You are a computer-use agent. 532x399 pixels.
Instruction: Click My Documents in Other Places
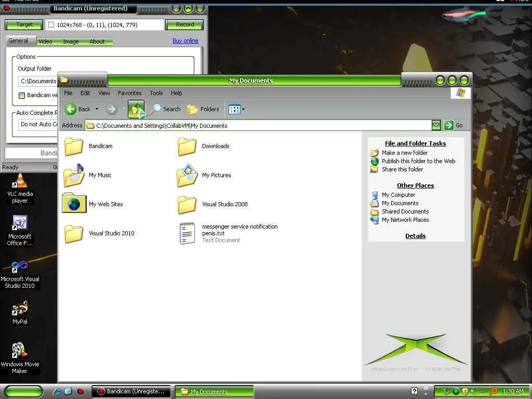(400, 203)
